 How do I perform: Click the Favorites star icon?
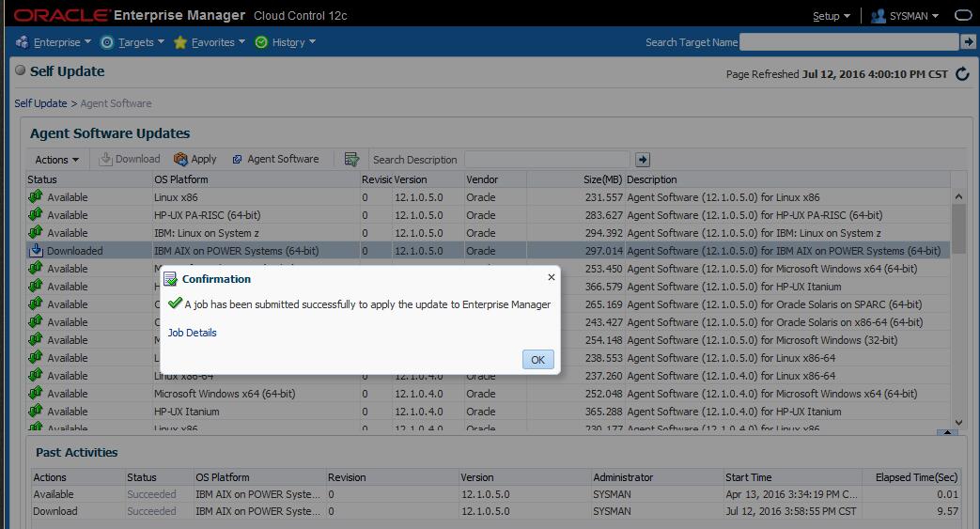pos(180,42)
